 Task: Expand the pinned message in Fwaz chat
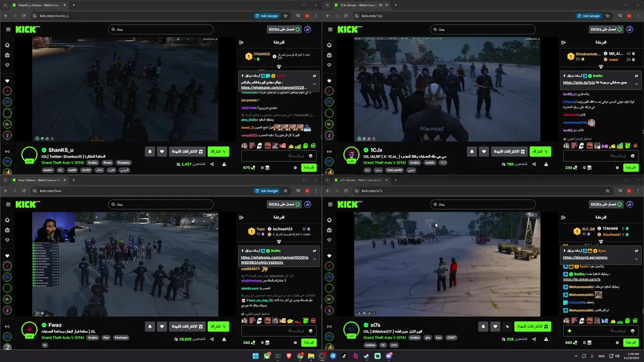pyautogui.click(x=314, y=259)
